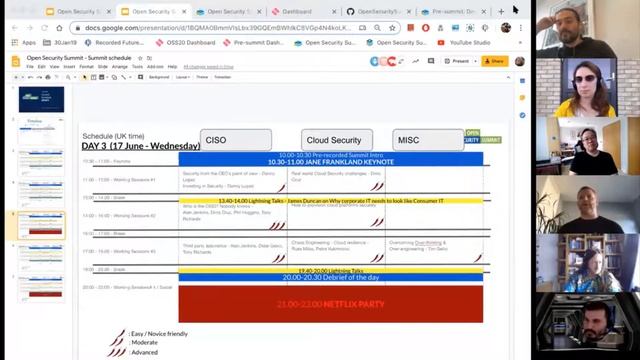Open Chrome three-dot menu

click(x=521, y=28)
